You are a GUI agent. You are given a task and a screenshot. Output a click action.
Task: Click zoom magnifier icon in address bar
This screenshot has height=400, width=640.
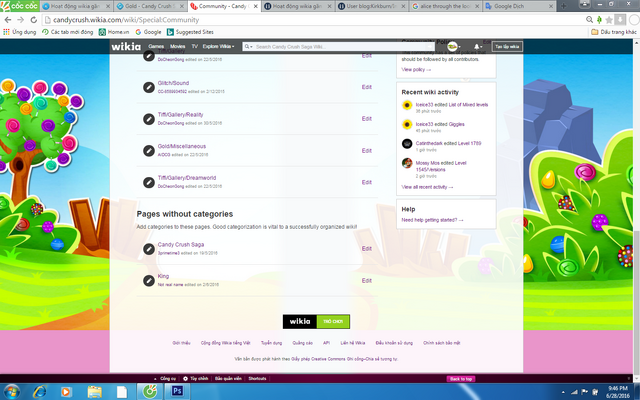pos(589,20)
